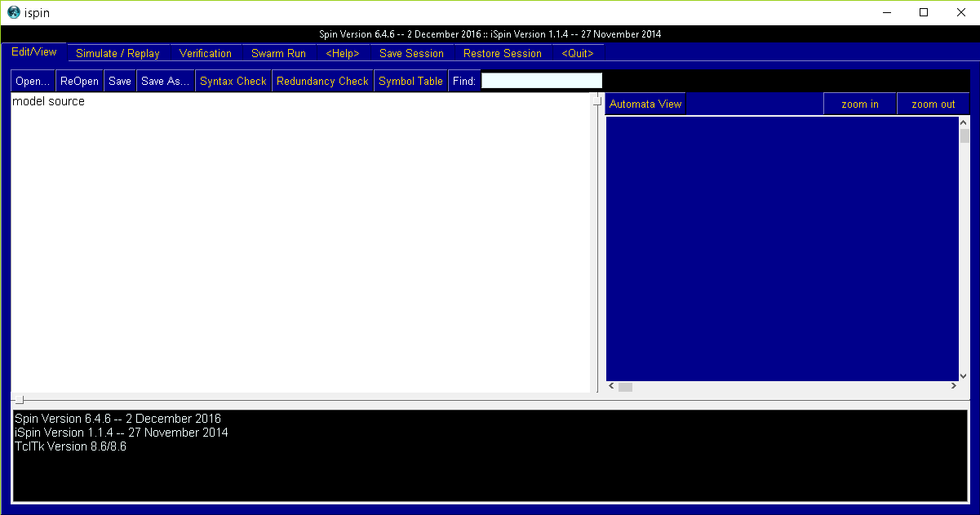Click the automata canvas horizontal scrollbar thumb
The width and height of the screenshot is (980, 515).
point(625,387)
